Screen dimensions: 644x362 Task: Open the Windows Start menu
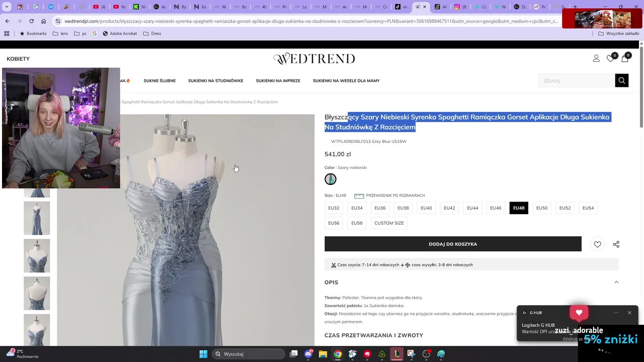pyautogui.click(x=203, y=354)
